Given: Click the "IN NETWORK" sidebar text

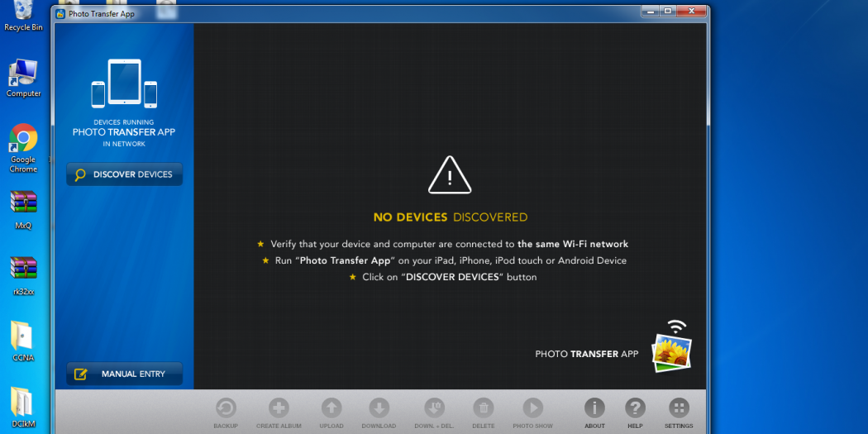Looking at the screenshot, I should click(124, 144).
